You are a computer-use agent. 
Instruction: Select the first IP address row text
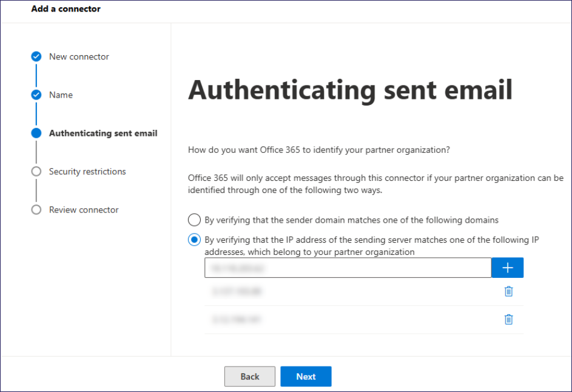click(x=237, y=291)
